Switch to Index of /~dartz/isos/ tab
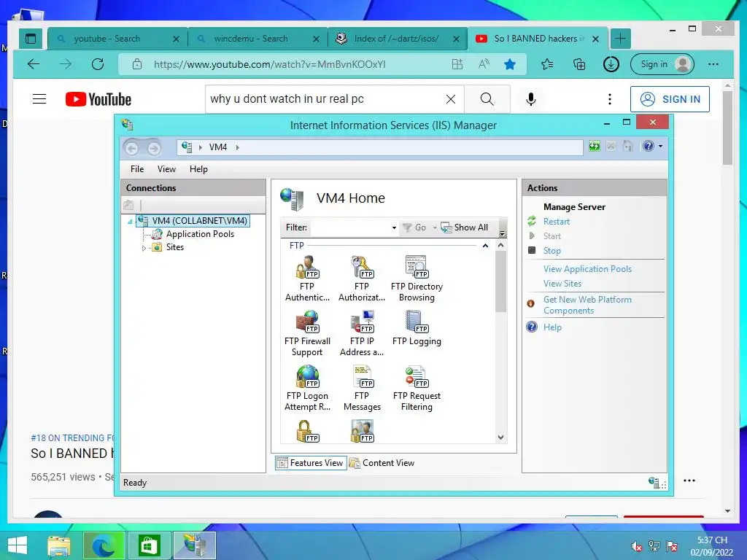Viewport: 747px width, 560px height. point(398,39)
